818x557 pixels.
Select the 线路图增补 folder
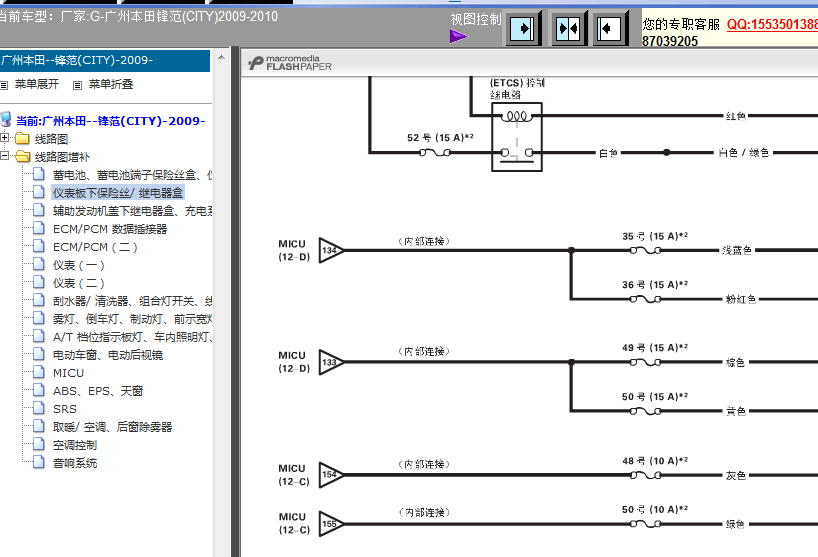pyautogui.click(x=62, y=157)
